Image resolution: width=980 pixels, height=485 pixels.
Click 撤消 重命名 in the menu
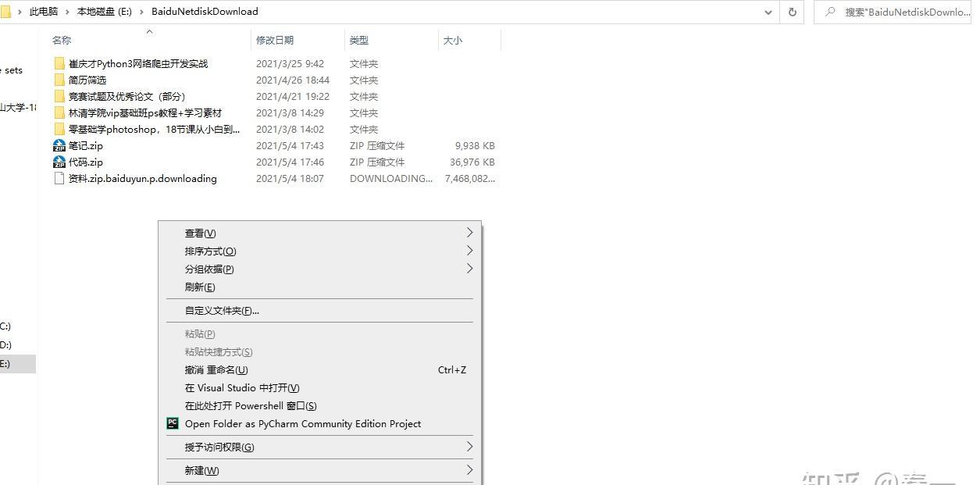click(x=216, y=369)
